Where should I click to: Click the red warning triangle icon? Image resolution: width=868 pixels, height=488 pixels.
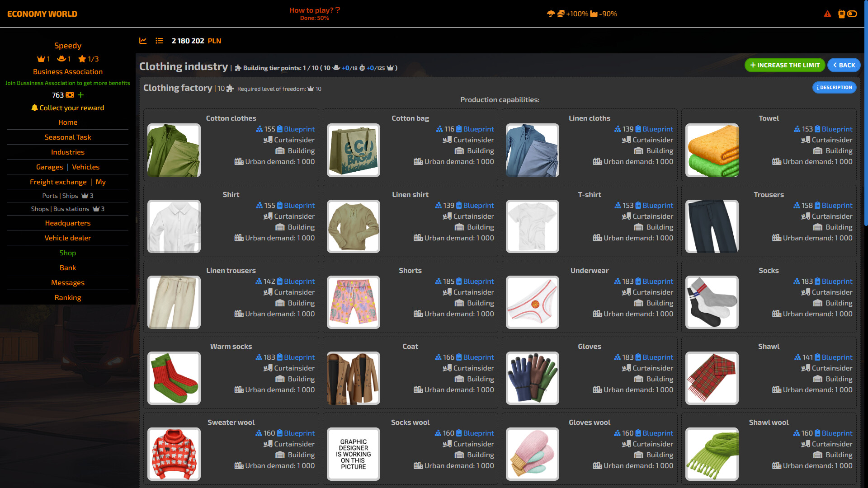click(x=827, y=14)
